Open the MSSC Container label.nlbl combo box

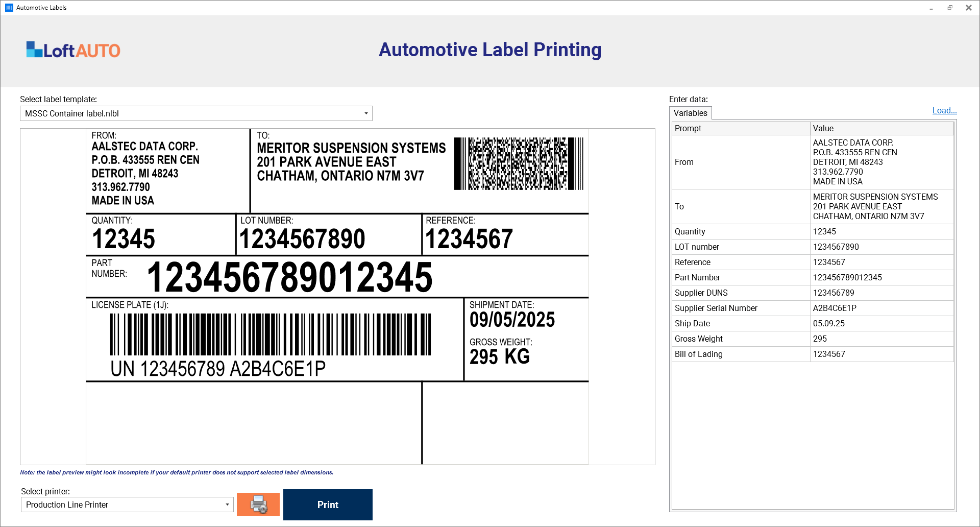pos(196,113)
